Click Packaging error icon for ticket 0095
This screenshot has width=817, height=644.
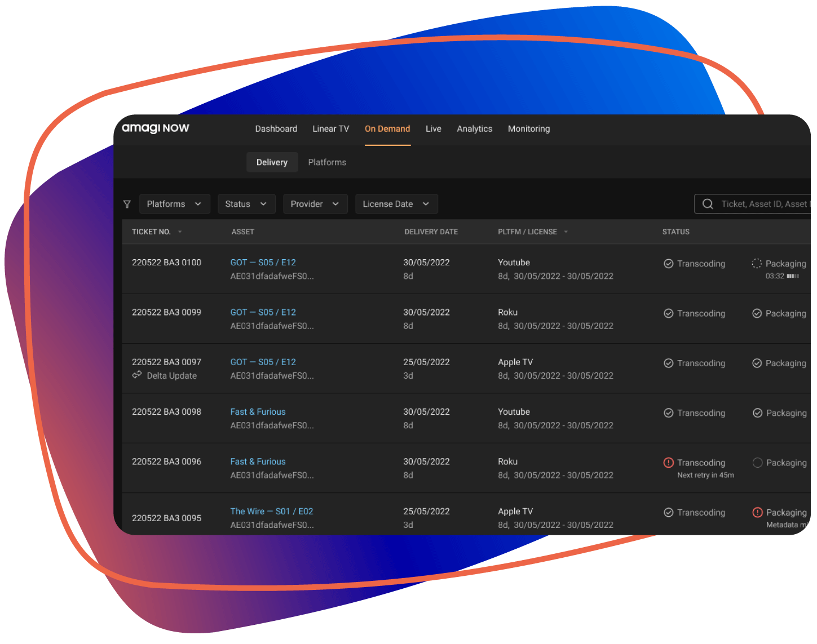pos(758,512)
